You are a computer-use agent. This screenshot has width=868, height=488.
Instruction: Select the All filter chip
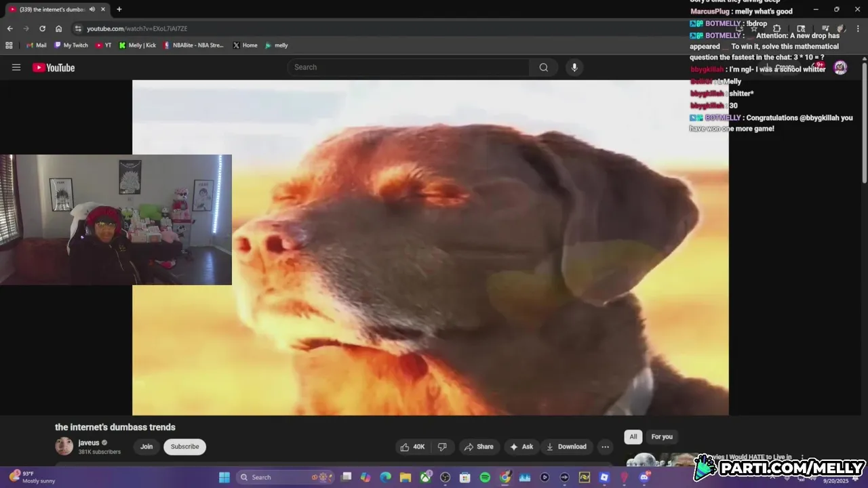[x=633, y=437]
